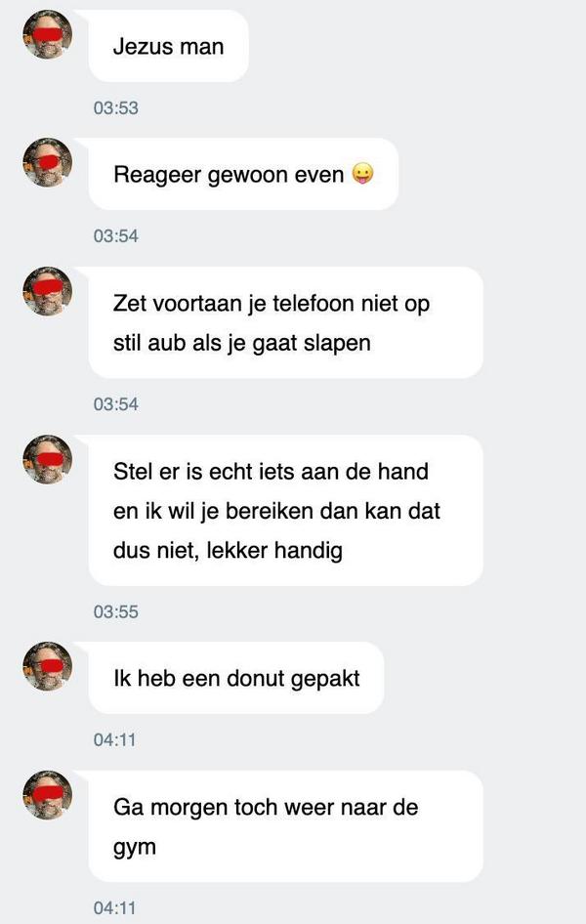Click the 04:11 timestamp below the gym message
The width and height of the screenshot is (586, 924).
point(115,908)
